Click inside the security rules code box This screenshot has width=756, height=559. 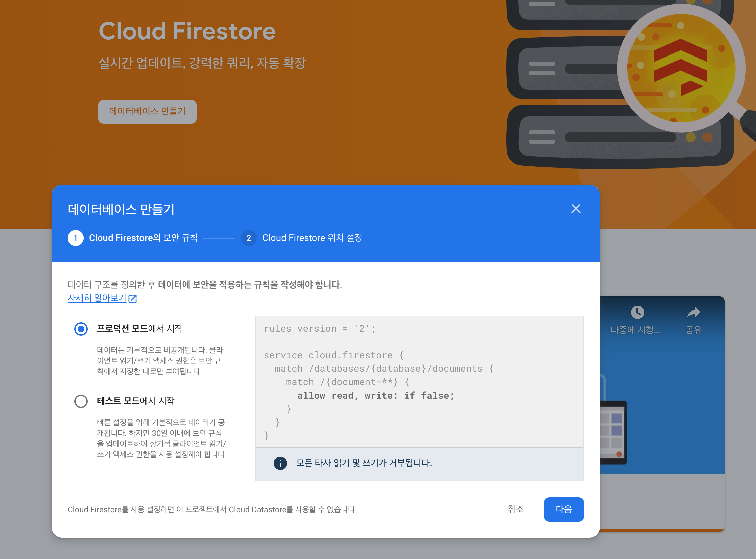(x=419, y=382)
